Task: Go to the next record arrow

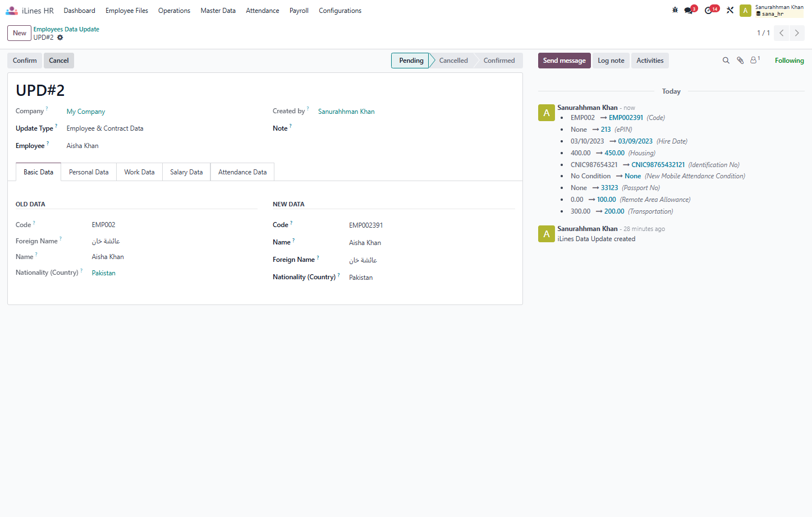Action: point(797,33)
